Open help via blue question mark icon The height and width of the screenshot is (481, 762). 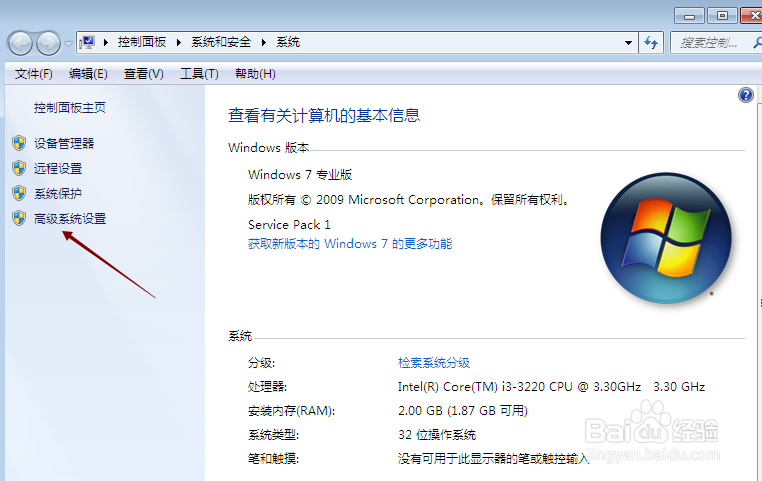point(745,95)
